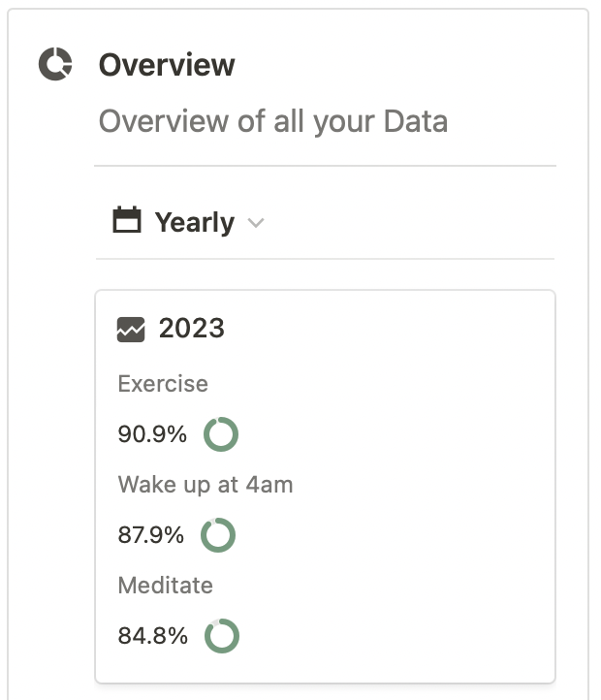Click the 87.9% wake-up value
This screenshot has width=601, height=700.
click(x=150, y=535)
